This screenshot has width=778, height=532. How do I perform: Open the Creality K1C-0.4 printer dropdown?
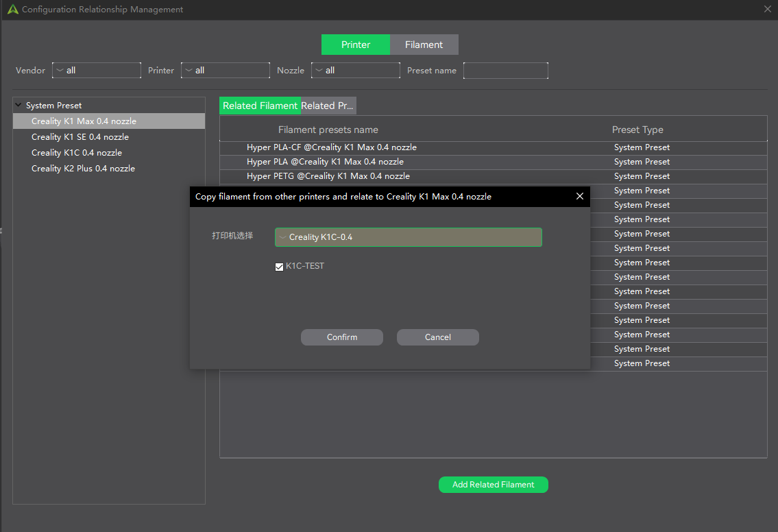(409, 237)
